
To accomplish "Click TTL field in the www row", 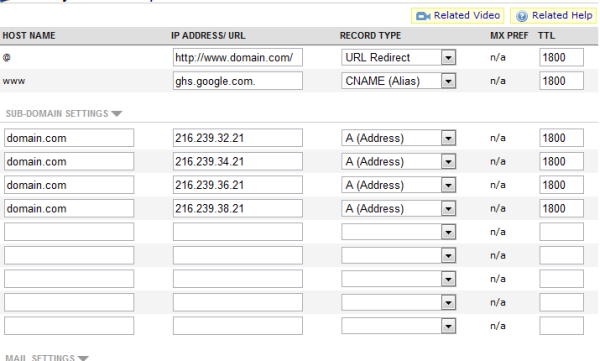I will [x=561, y=81].
